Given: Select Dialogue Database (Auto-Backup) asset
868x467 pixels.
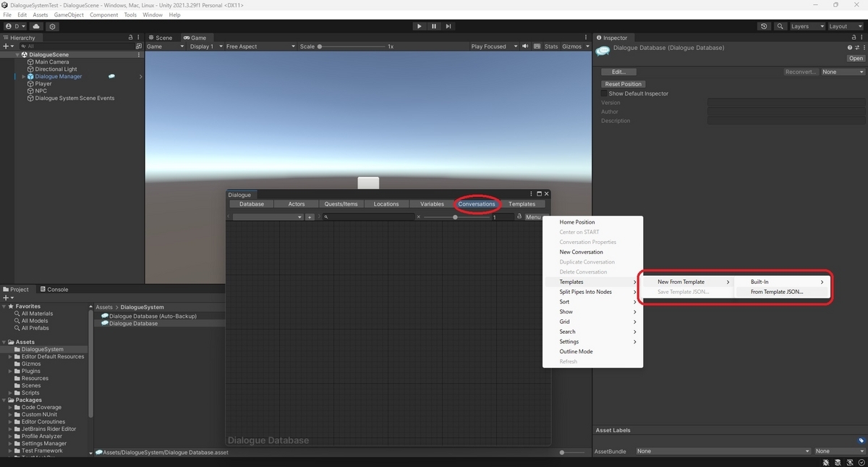Looking at the screenshot, I should click(x=149, y=316).
